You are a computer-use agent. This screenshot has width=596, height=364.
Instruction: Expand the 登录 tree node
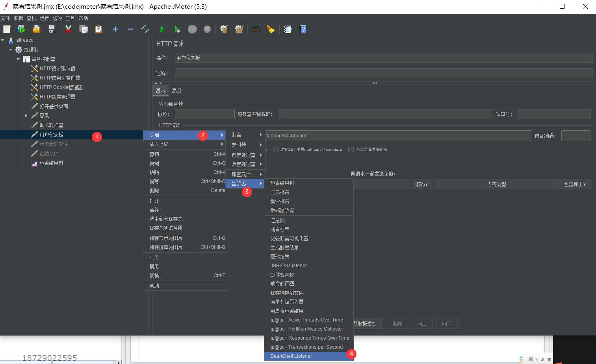coord(26,116)
